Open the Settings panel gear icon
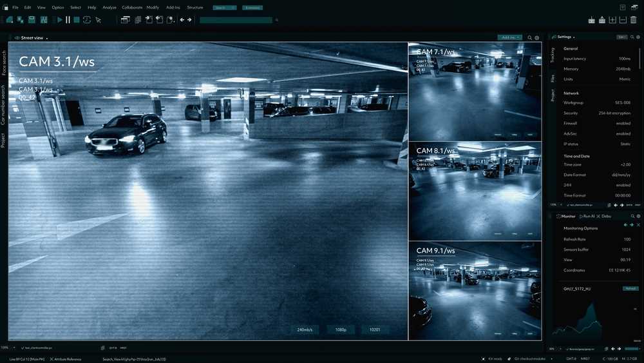Screen dimensions: 644x363 click(638, 37)
